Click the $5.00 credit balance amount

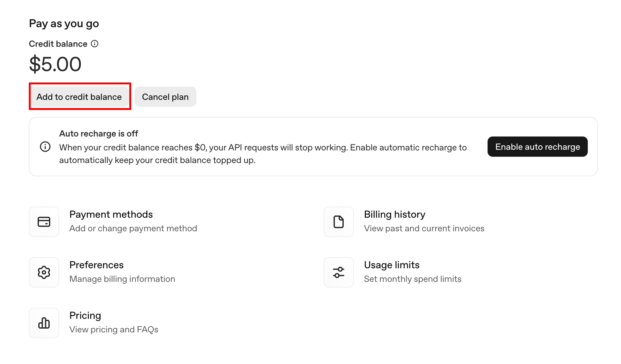point(55,64)
